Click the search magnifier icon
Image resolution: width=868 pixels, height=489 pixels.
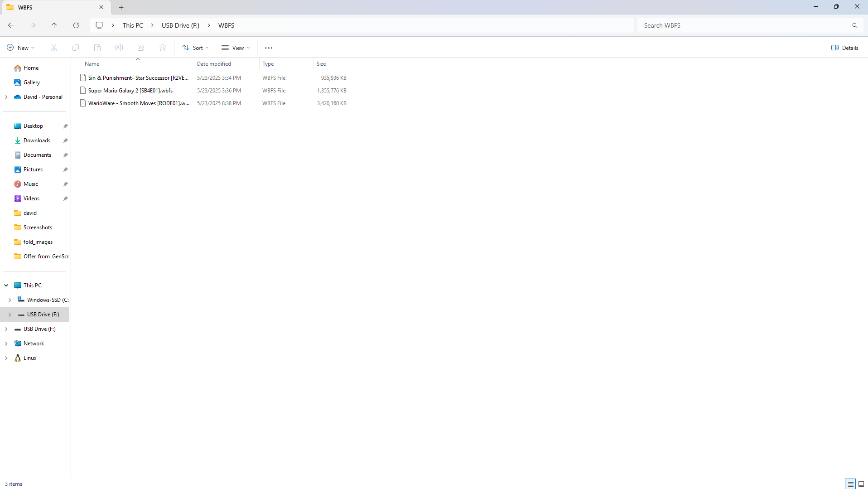point(855,25)
